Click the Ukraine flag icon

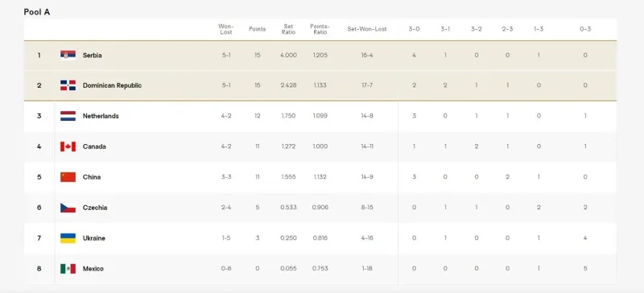click(x=68, y=238)
